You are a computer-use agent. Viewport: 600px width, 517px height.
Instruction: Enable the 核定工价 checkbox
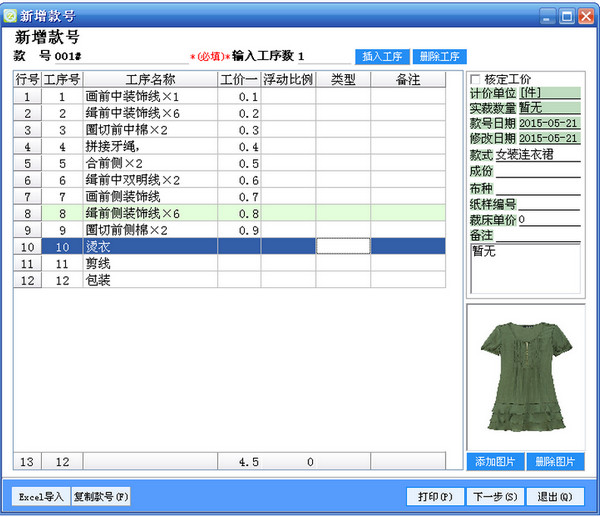click(475, 79)
